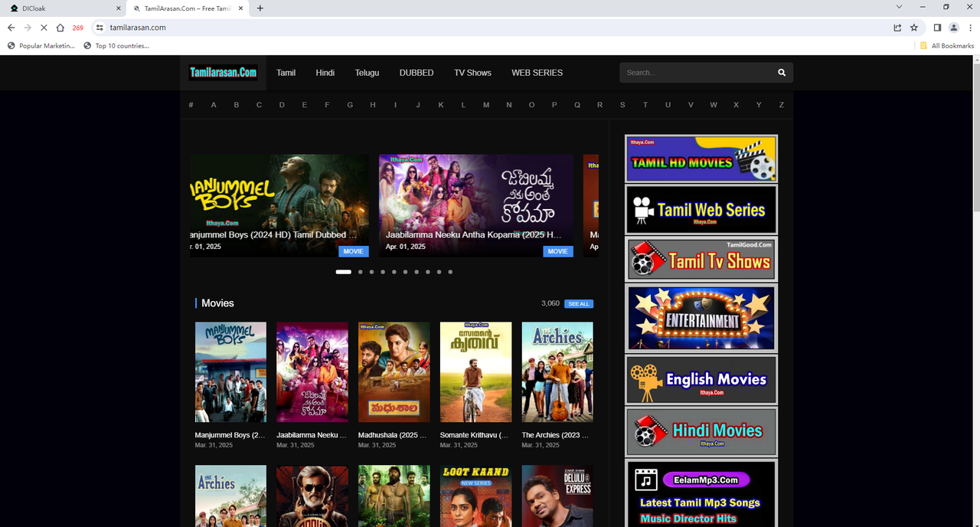Select the second carousel pagination dot
Image resolution: width=980 pixels, height=527 pixels.
click(x=360, y=271)
